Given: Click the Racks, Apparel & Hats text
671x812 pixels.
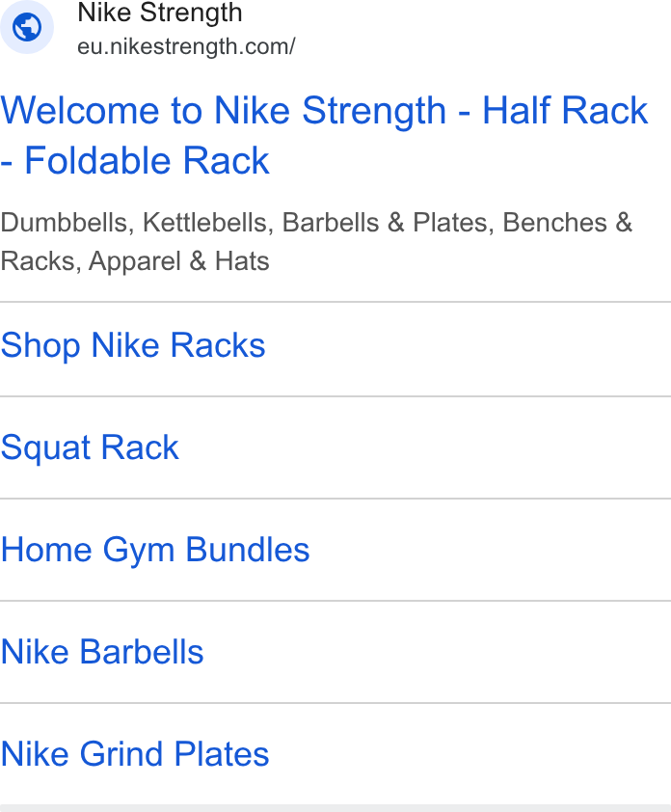Looking at the screenshot, I should (x=135, y=261).
